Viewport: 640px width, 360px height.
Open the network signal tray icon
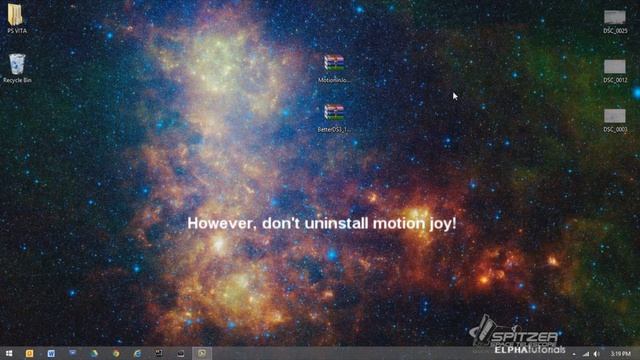pyautogui.click(x=586, y=354)
